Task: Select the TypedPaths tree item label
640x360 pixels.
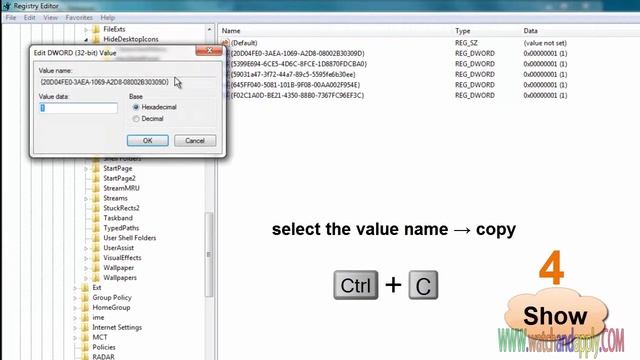Action: click(x=121, y=228)
